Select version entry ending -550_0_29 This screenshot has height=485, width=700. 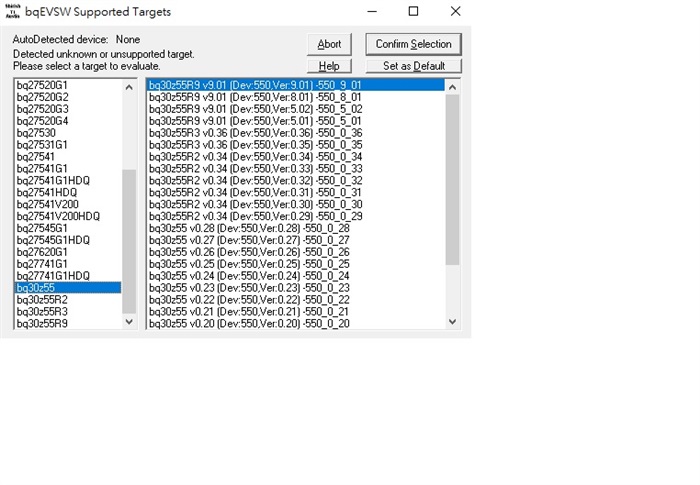point(296,216)
